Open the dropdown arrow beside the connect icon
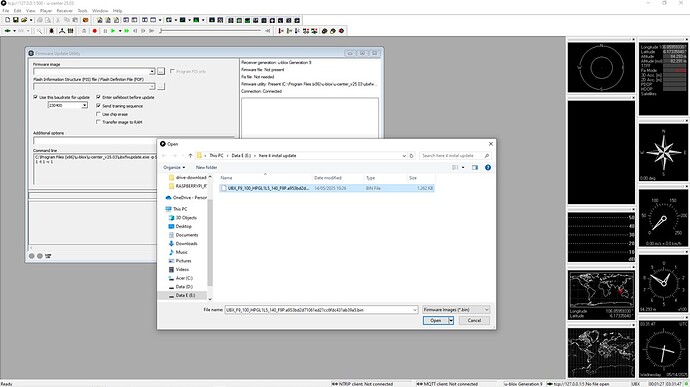This screenshot has height=387, width=690. point(15,31)
